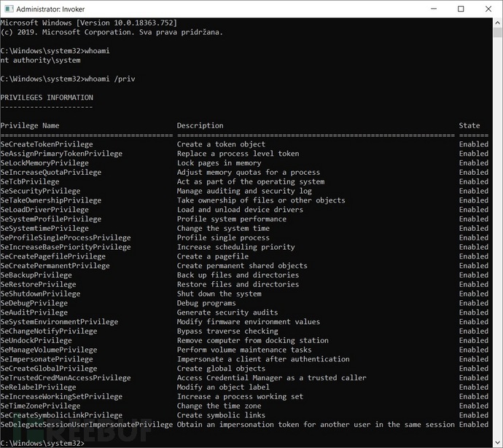The height and width of the screenshot is (448, 503).
Task: Click 'Bypass traverse checking' description
Action: pyautogui.click(x=227, y=331)
